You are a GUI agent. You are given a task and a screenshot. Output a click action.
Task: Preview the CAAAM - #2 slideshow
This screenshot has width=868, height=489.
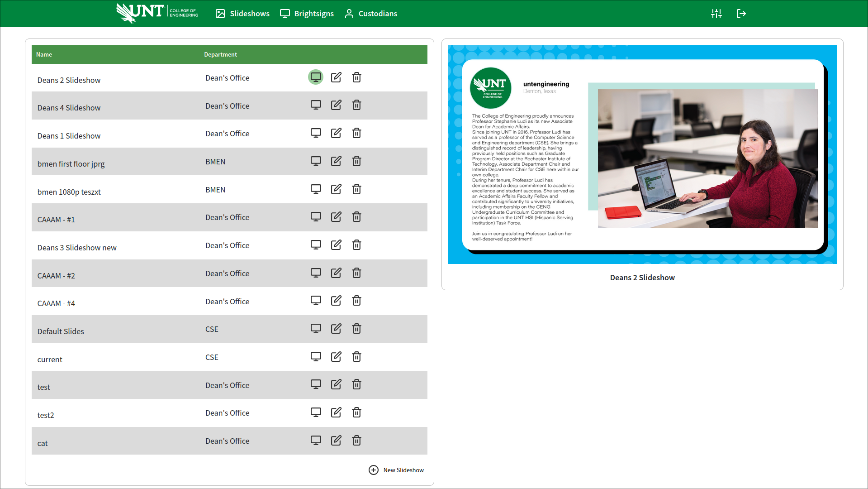pyautogui.click(x=316, y=273)
